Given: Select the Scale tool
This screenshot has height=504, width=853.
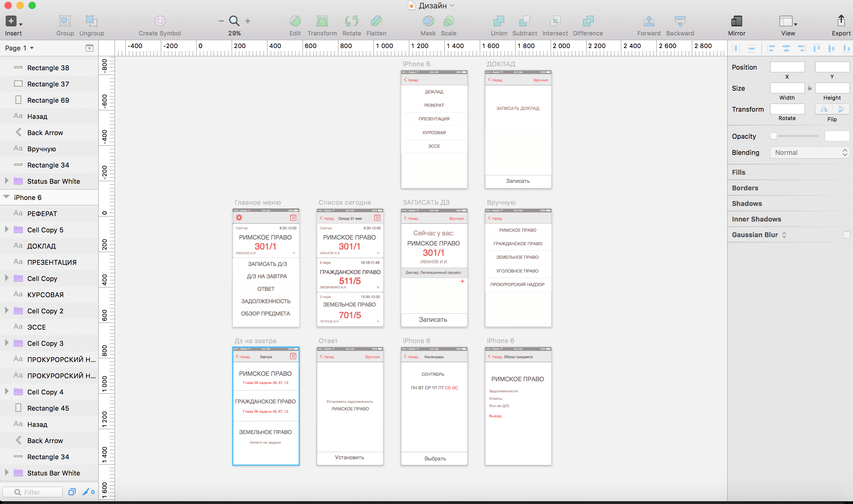Looking at the screenshot, I should pos(449,21).
